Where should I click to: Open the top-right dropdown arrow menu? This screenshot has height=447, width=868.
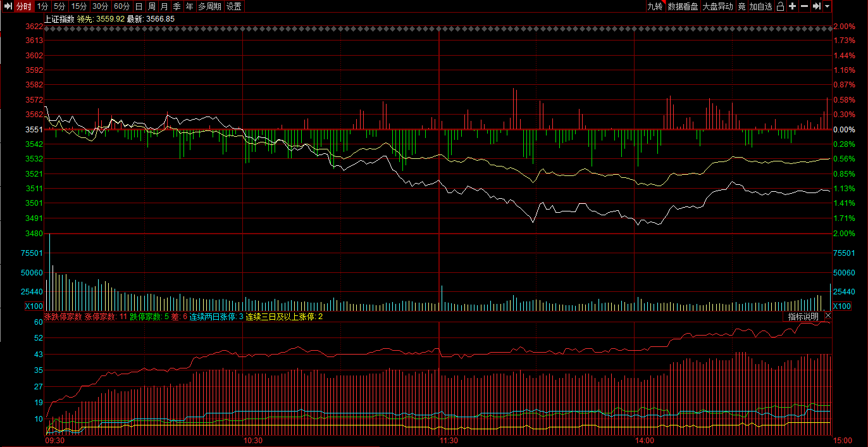(827, 6)
